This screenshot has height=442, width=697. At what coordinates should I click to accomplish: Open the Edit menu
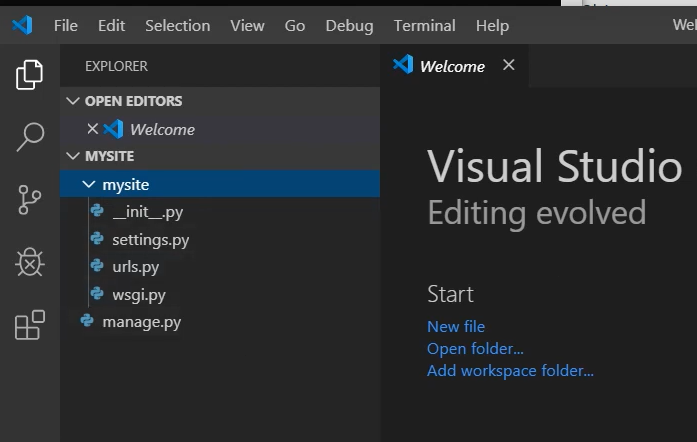[112, 26]
